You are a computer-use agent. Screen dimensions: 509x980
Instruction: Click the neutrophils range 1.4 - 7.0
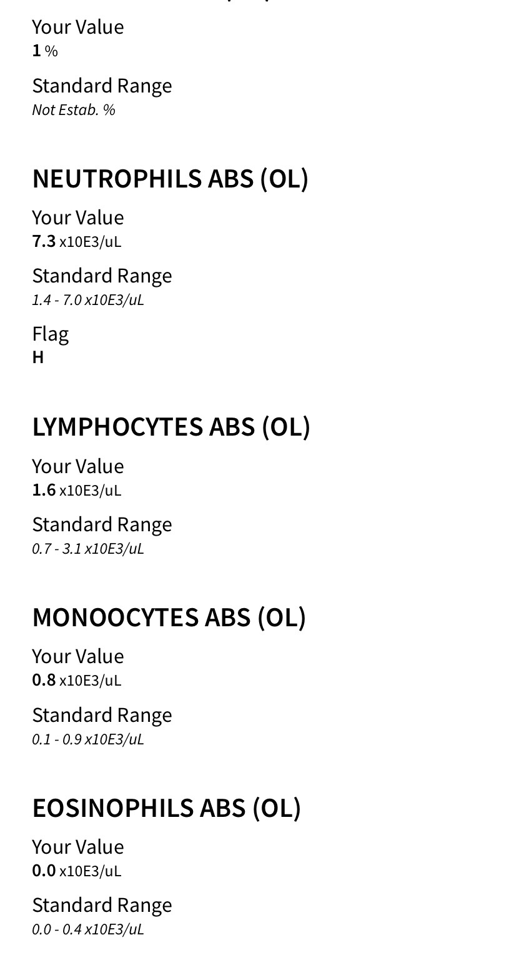click(88, 300)
